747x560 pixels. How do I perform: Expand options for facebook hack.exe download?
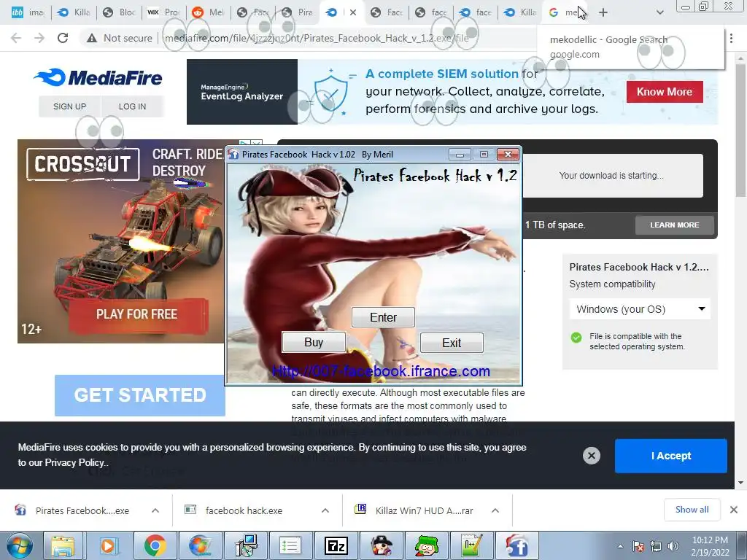point(325,510)
